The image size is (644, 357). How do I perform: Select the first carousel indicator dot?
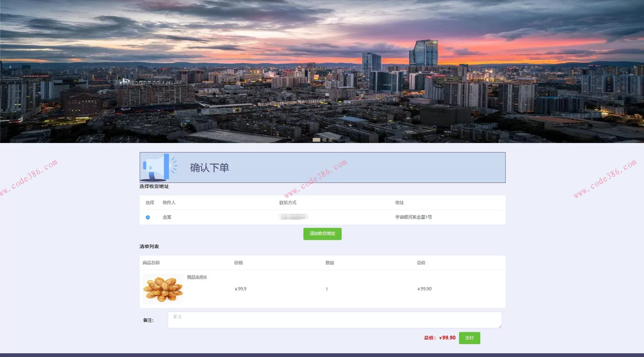pyautogui.click(x=317, y=139)
